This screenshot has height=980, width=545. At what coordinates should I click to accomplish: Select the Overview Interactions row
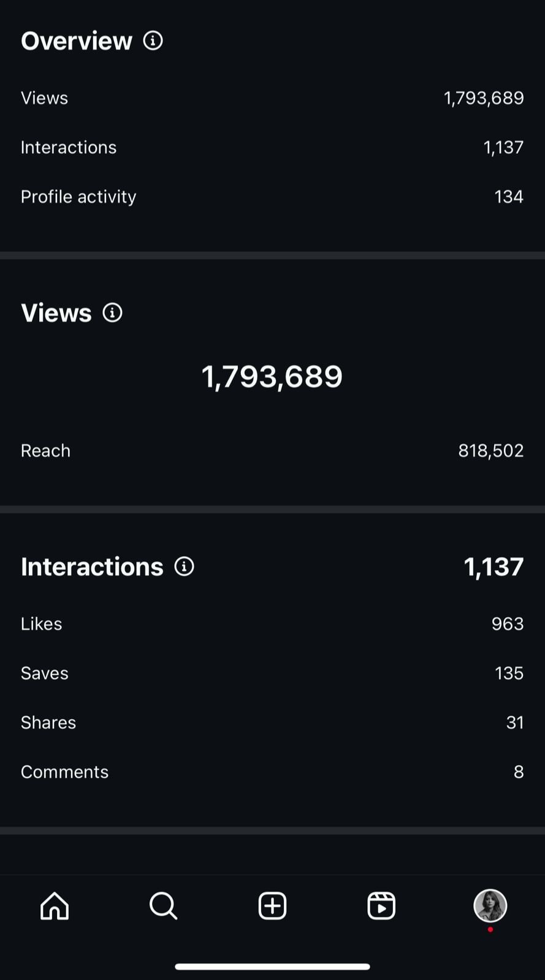272,148
